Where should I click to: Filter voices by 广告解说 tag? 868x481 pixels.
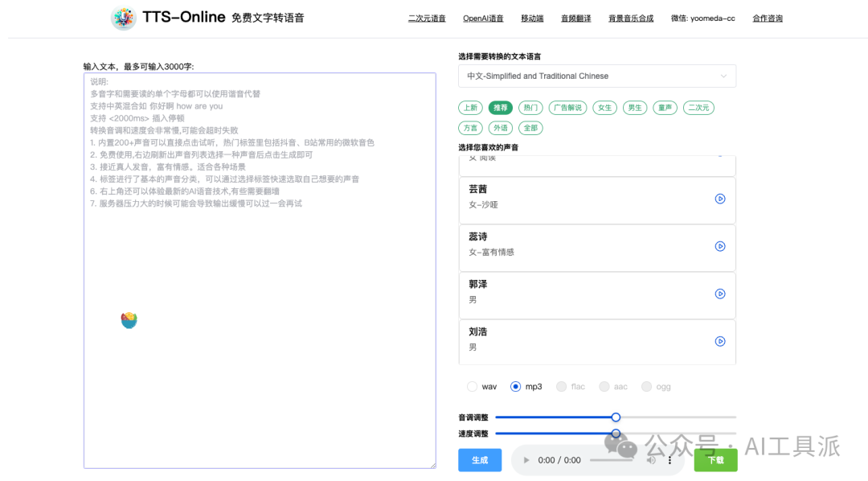(568, 108)
